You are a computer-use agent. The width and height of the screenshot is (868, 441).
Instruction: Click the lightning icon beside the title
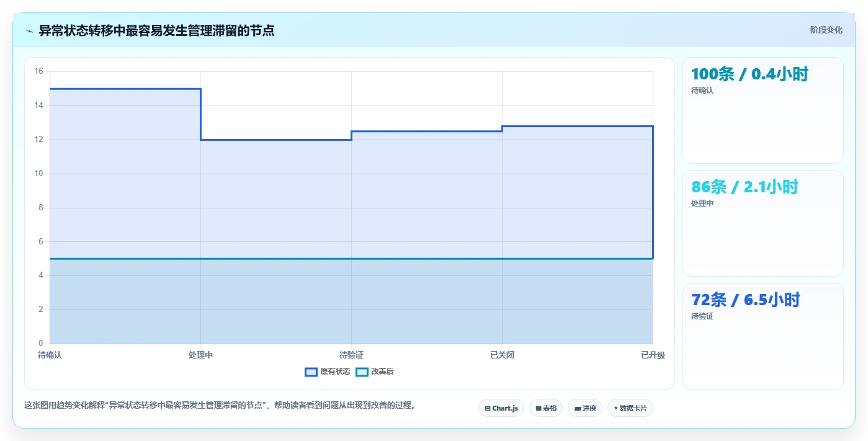click(29, 30)
